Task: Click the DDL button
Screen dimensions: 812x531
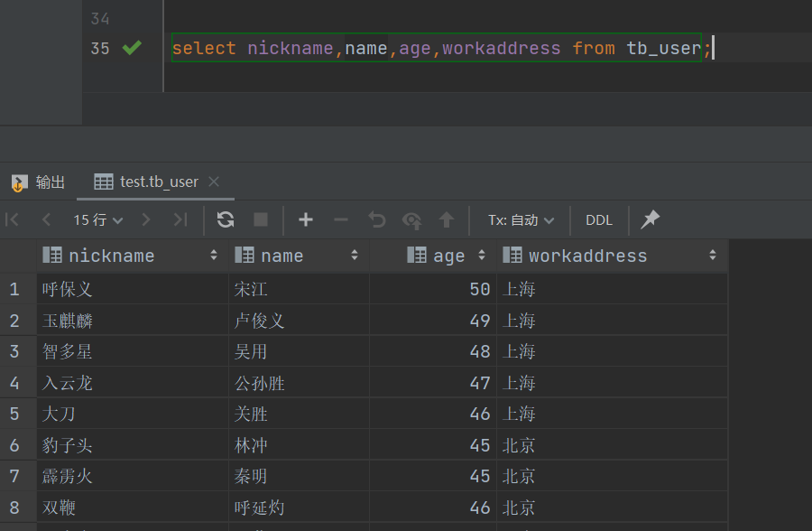Action: pyautogui.click(x=599, y=219)
